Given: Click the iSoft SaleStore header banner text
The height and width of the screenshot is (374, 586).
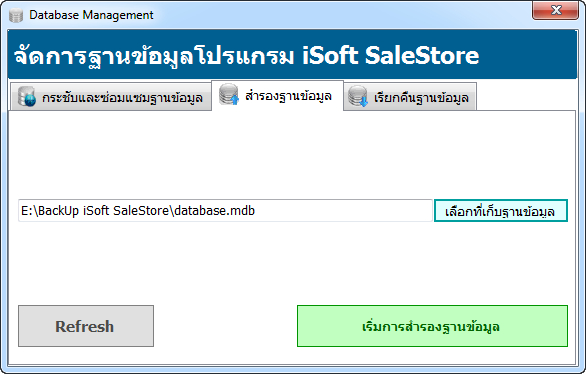Looking at the screenshot, I should 247,56.
